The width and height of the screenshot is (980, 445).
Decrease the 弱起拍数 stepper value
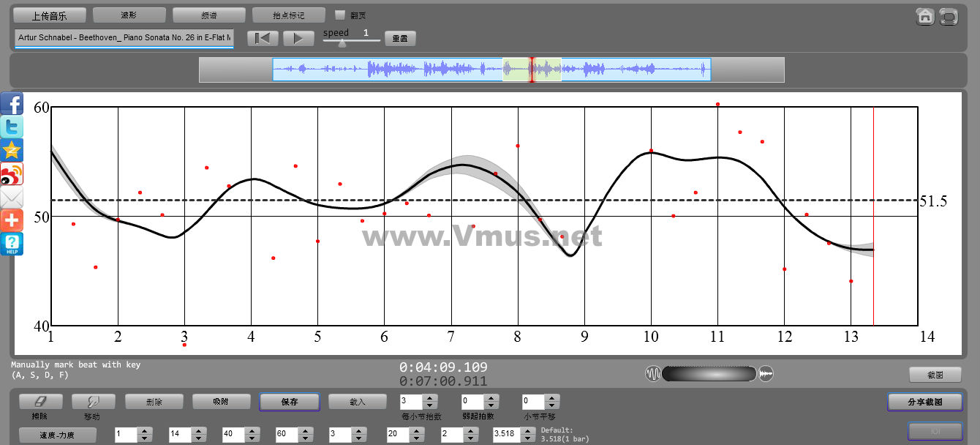point(491,405)
